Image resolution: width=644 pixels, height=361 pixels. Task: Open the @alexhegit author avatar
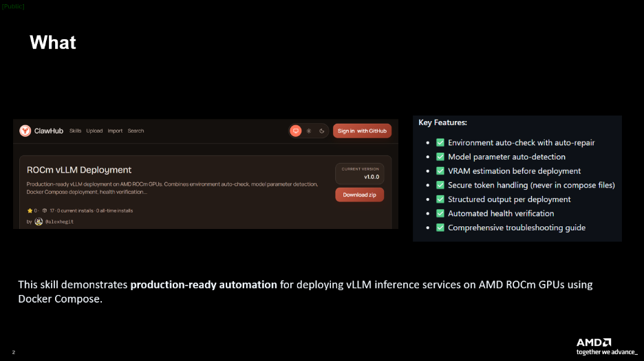click(x=39, y=222)
